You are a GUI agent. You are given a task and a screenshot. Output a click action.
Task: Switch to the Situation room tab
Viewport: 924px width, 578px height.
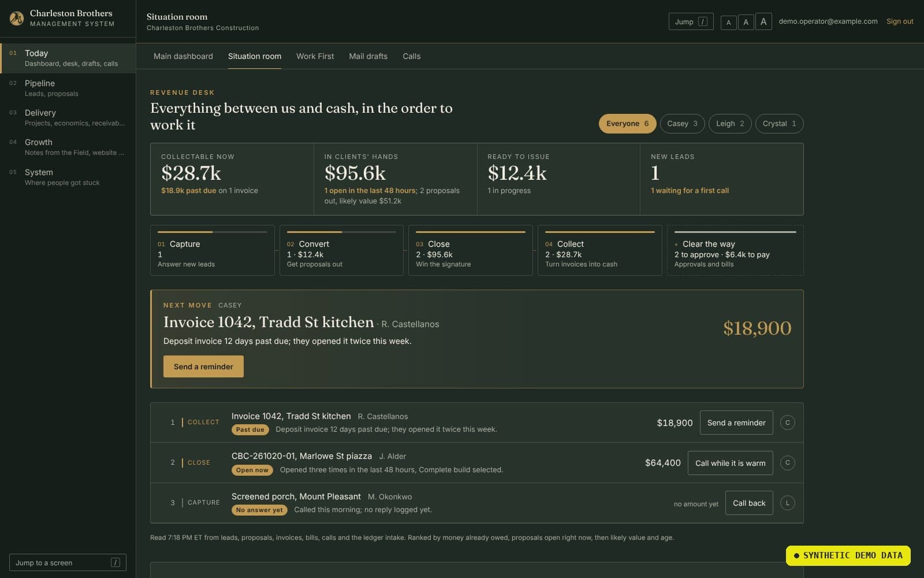(x=255, y=56)
